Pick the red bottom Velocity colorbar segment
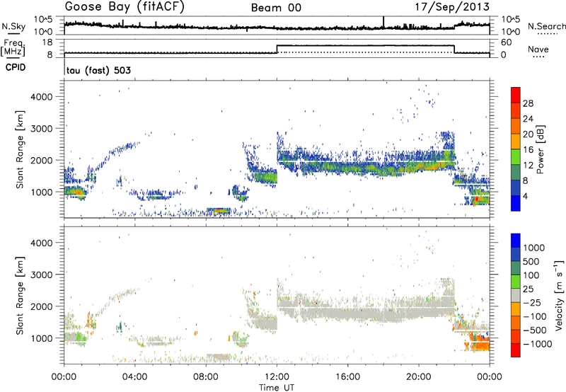The height and width of the screenshot is (392, 566). (516, 350)
